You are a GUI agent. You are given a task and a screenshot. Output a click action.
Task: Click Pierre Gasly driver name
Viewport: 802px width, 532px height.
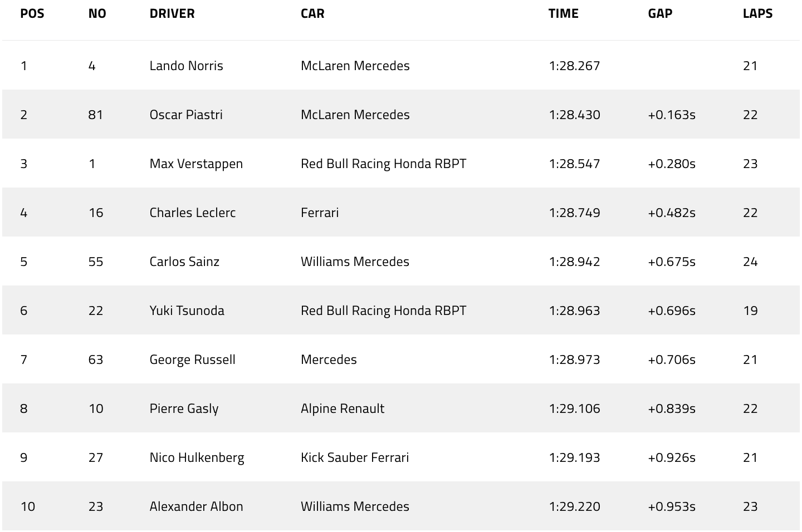pos(184,408)
